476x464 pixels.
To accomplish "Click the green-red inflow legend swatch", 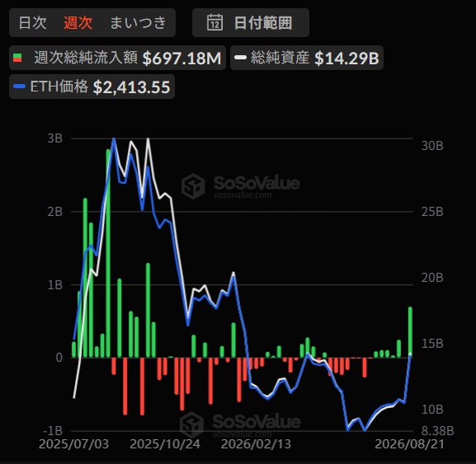I will [17, 58].
